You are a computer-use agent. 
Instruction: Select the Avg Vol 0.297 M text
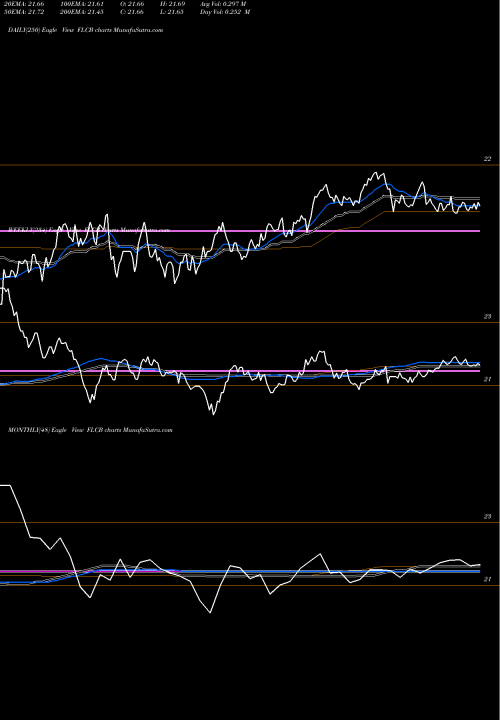(x=224, y=4)
